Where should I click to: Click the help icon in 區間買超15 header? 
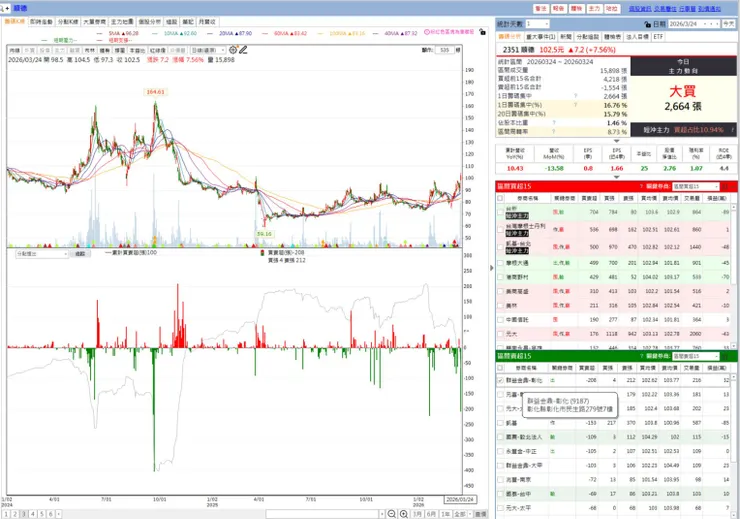[x=641, y=186]
